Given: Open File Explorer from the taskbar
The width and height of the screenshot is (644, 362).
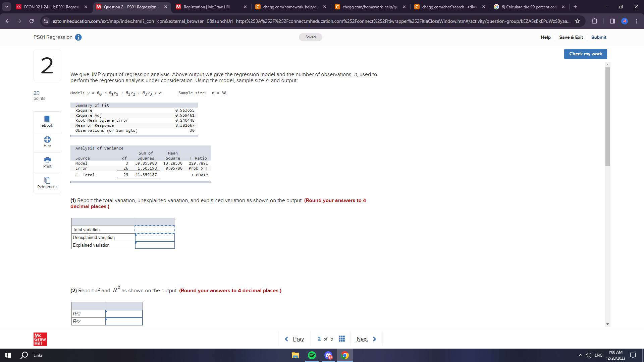Looking at the screenshot, I should coord(295,355).
